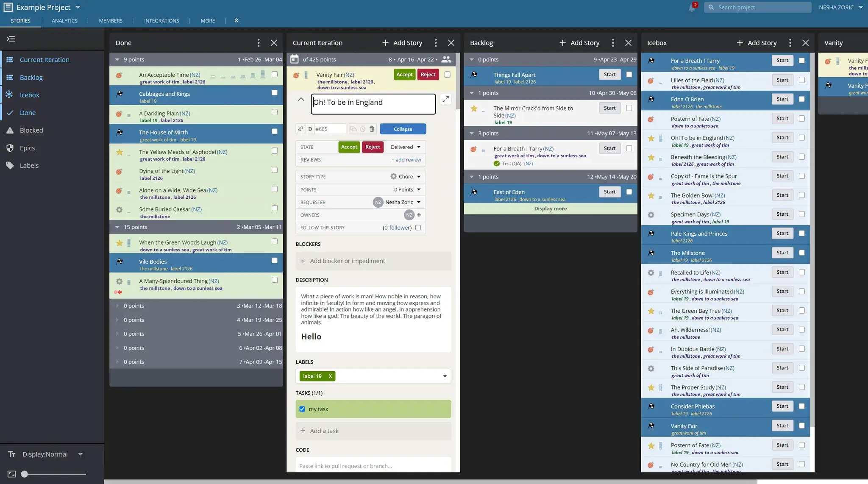
Task: Open the MORE menu
Action: (x=208, y=20)
